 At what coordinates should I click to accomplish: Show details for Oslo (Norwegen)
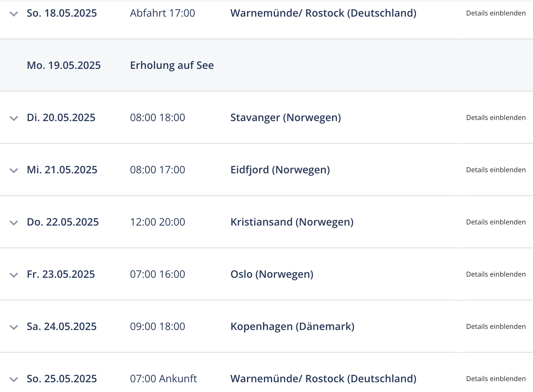pyautogui.click(x=496, y=274)
